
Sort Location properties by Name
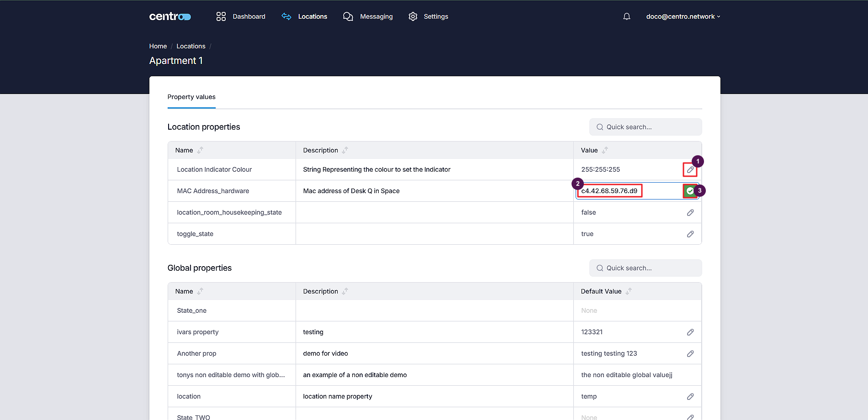click(200, 150)
